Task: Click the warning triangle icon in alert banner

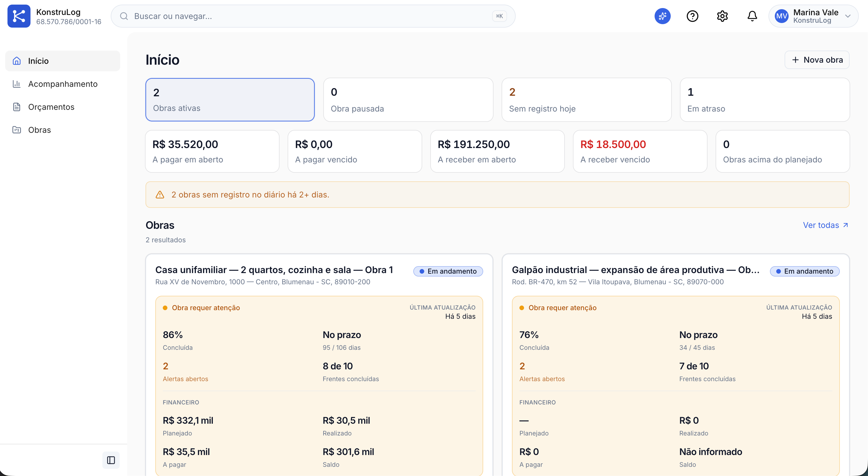Action: 160,195
